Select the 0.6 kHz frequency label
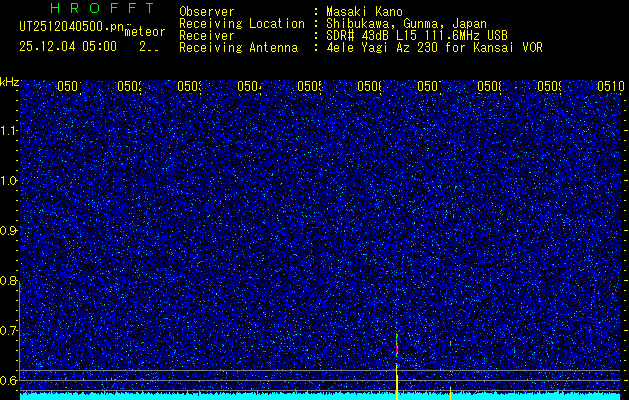 click(x=9, y=380)
